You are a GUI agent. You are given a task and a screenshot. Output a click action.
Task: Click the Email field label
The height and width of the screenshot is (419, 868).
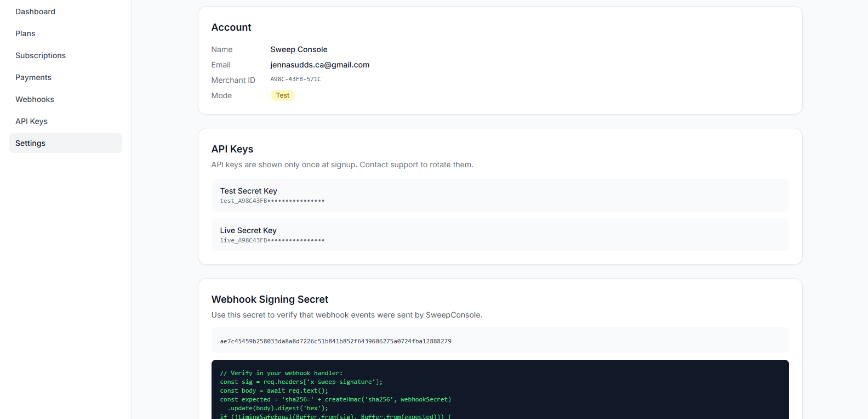click(x=221, y=65)
